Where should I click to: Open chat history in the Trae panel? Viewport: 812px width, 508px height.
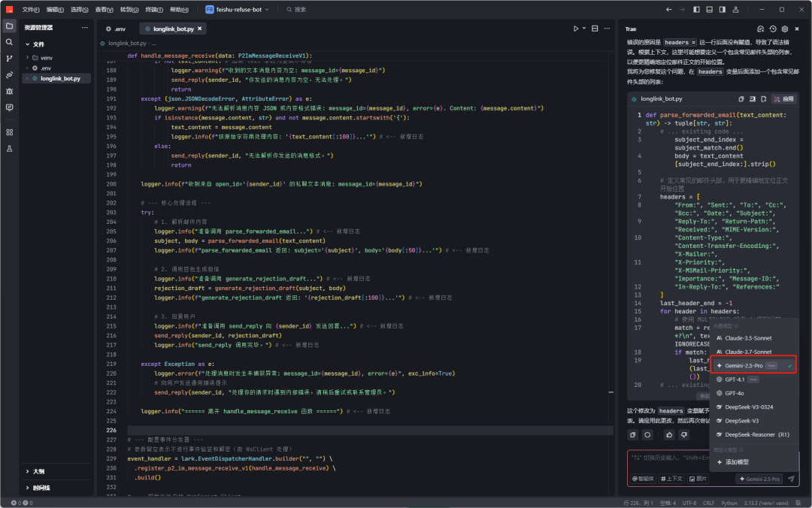773,29
